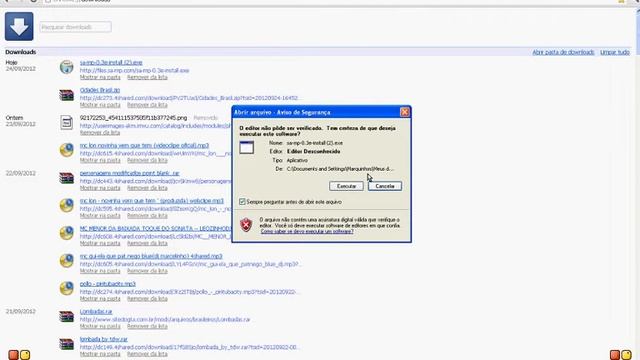Click the Lombadas.rar archive icon
Image resolution: width=640 pixels, height=360 pixels.
click(67, 316)
